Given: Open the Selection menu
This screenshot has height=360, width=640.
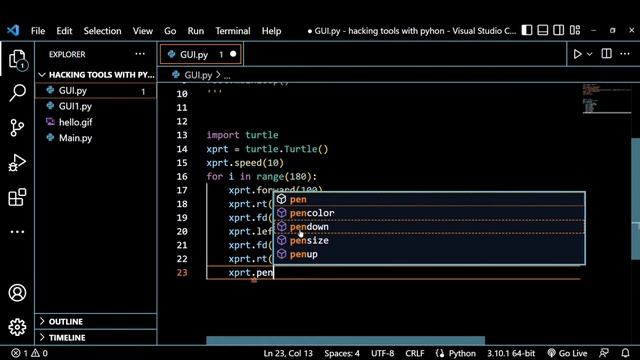Looking at the screenshot, I should pos(102,31).
